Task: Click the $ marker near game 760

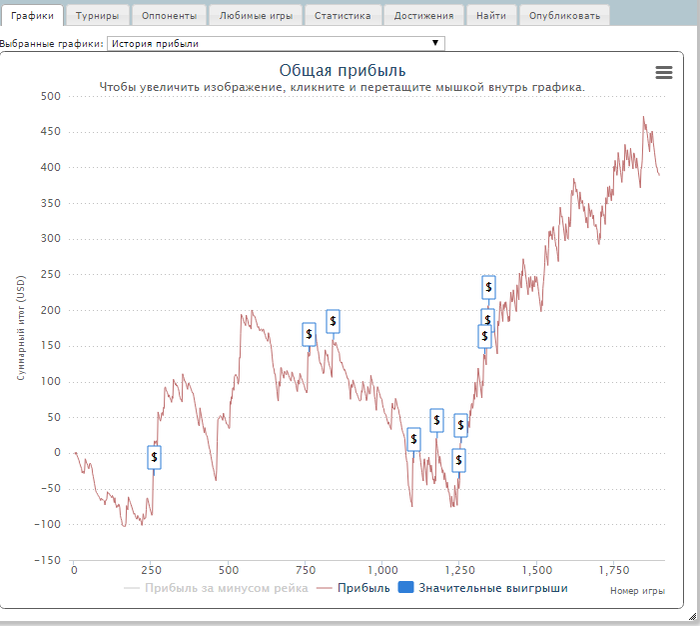Action: pyautogui.click(x=309, y=334)
